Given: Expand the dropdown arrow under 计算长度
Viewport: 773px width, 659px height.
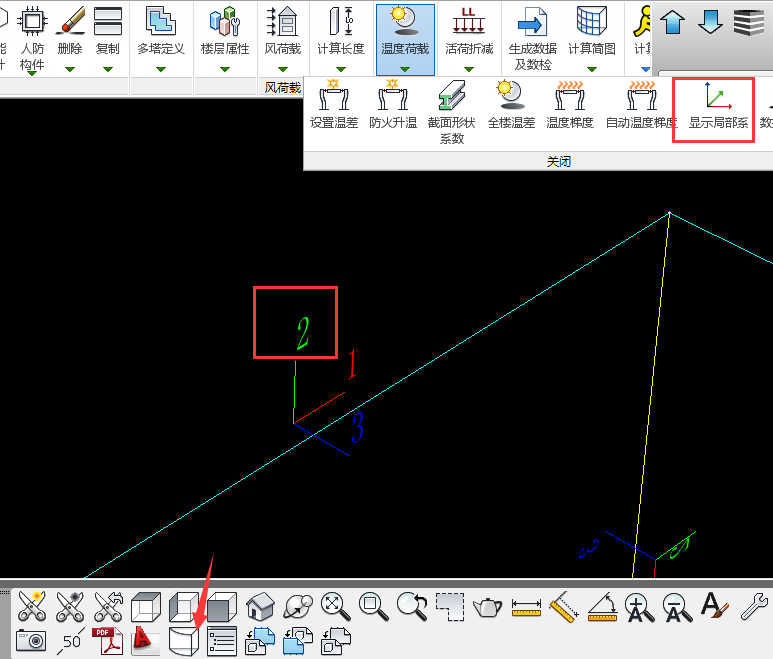Looking at the screenshot, I should click(341, 69).
